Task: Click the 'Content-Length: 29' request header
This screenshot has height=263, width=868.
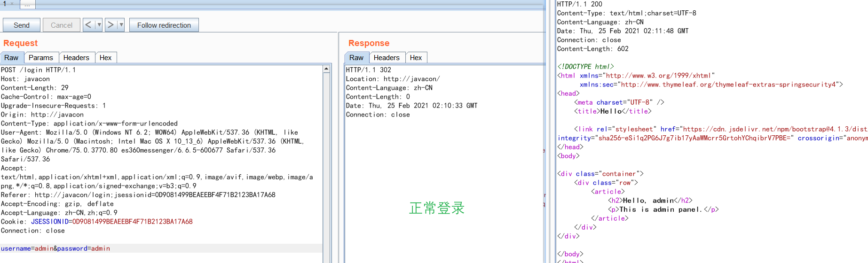Action: [x=35, y=88]
